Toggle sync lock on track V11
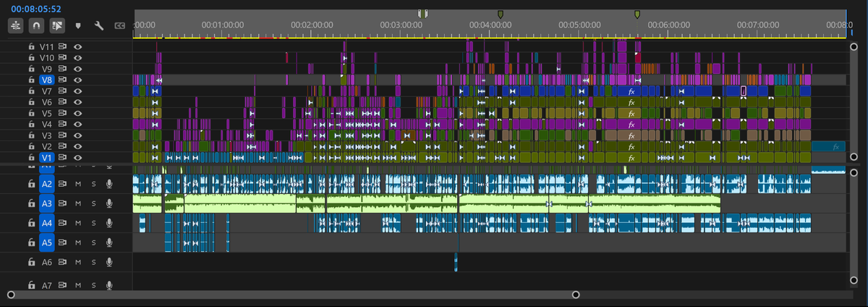The width and height of the screenshot is (868, 307). coord(64,46)
